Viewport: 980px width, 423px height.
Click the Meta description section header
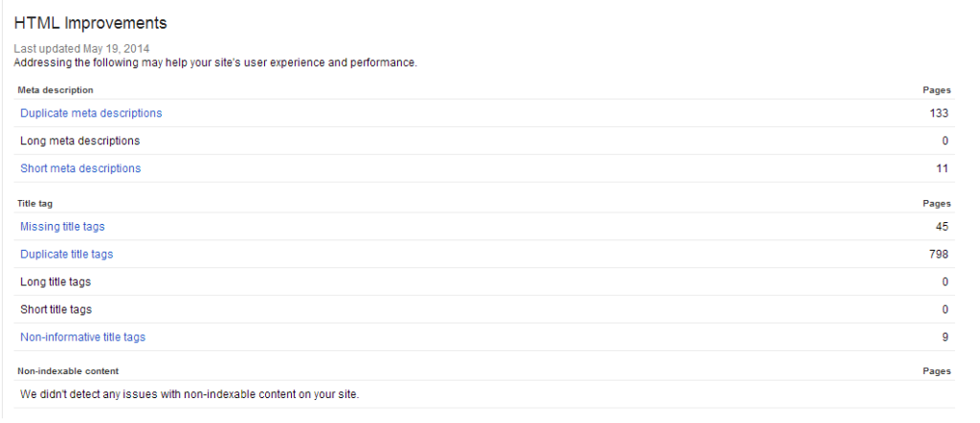[56, 90]
